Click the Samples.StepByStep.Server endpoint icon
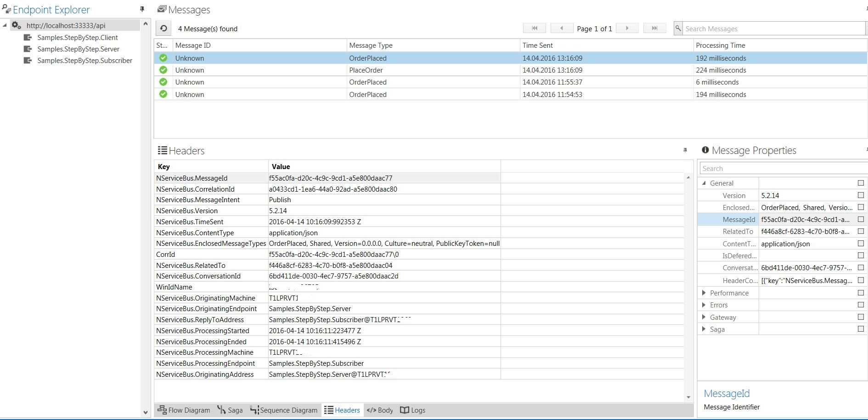 28,49
